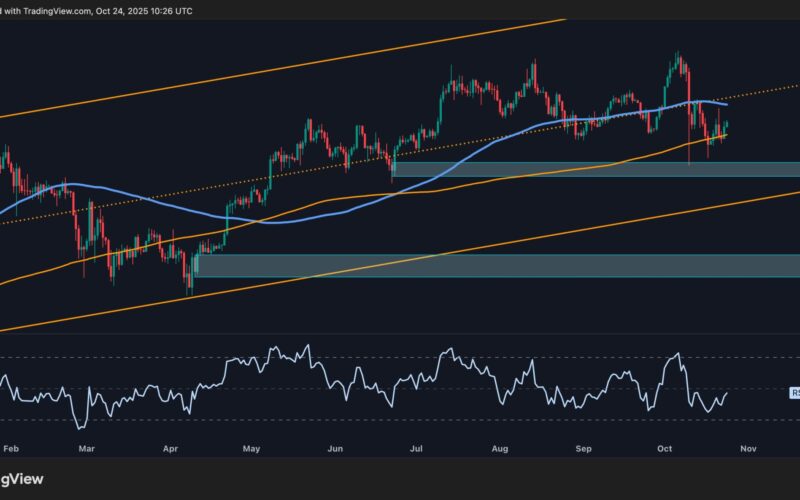Screen dimensions: 800x500
Task: Click the lowest candlestick wick in April
Action: [188, 292]
